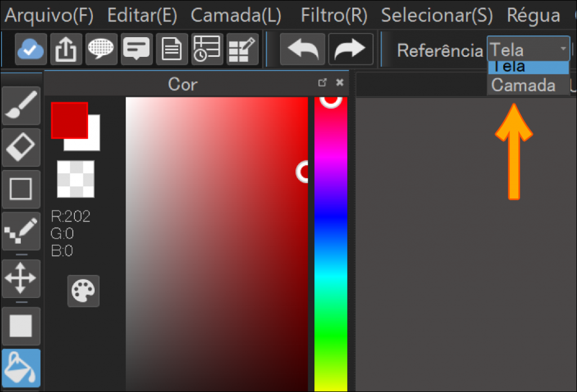Screen dimensions: 577x392
Task: Choose the Move tool
Action: 21,278
